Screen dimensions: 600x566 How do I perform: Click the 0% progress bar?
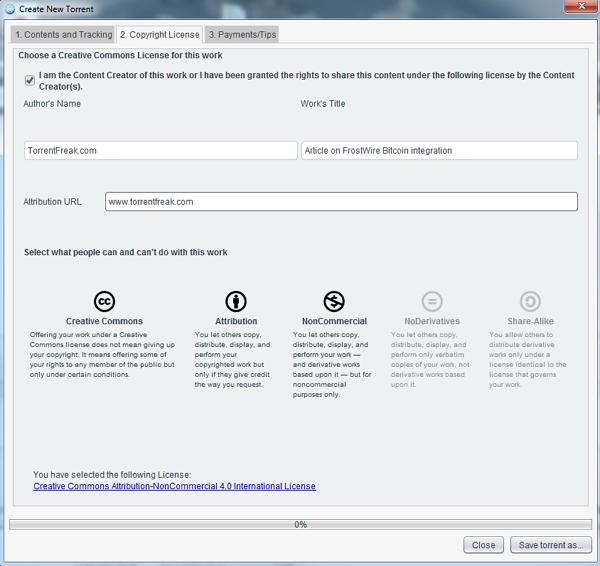pos(300,524)
